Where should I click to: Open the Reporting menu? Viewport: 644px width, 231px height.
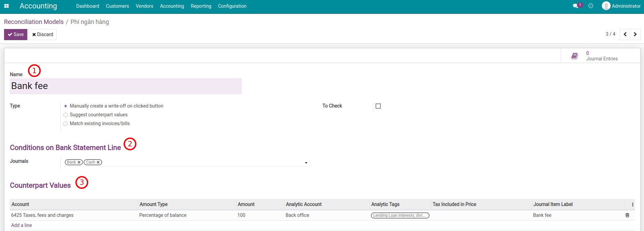click(201, 6)
